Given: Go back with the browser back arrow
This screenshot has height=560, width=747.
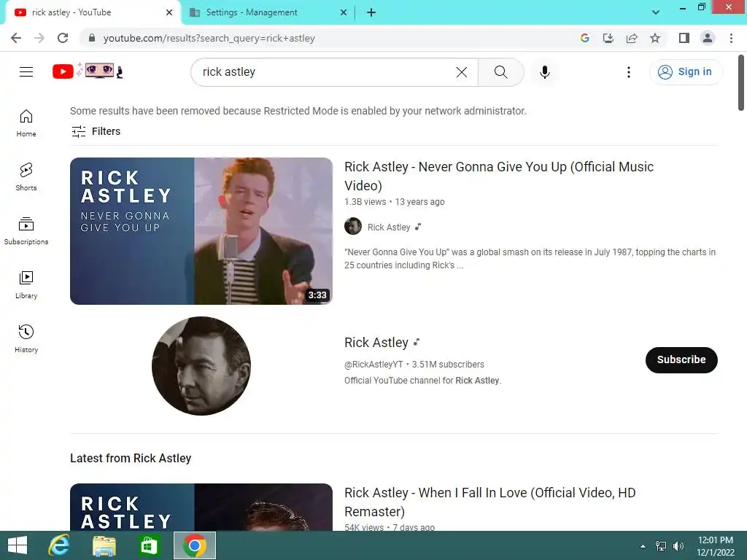Looking at the screenshot, I should [16, 38].
